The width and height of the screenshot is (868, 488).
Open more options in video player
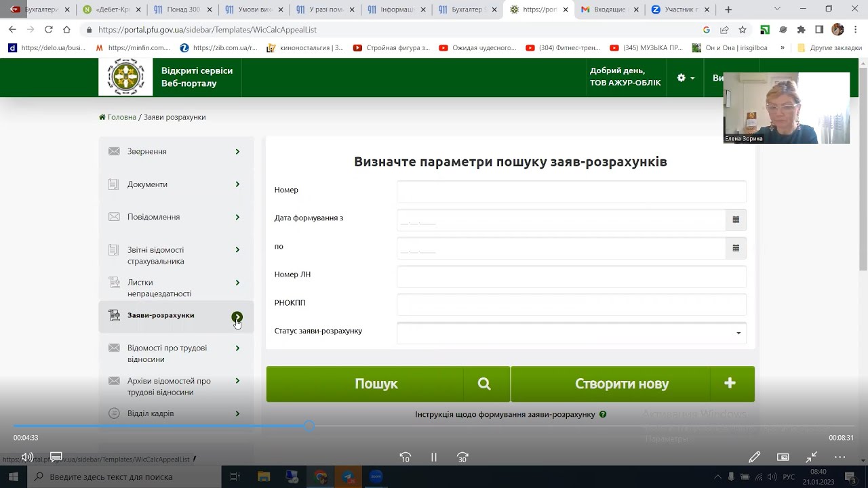tap(840, 457)
